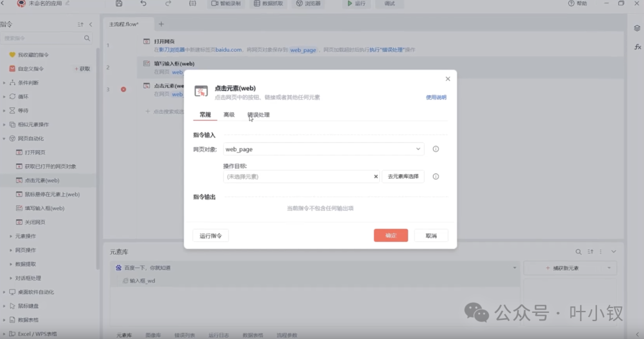Select the 打开网页 step in flow
Viewport: 644px width, 339px height.
tap(380, 45)
